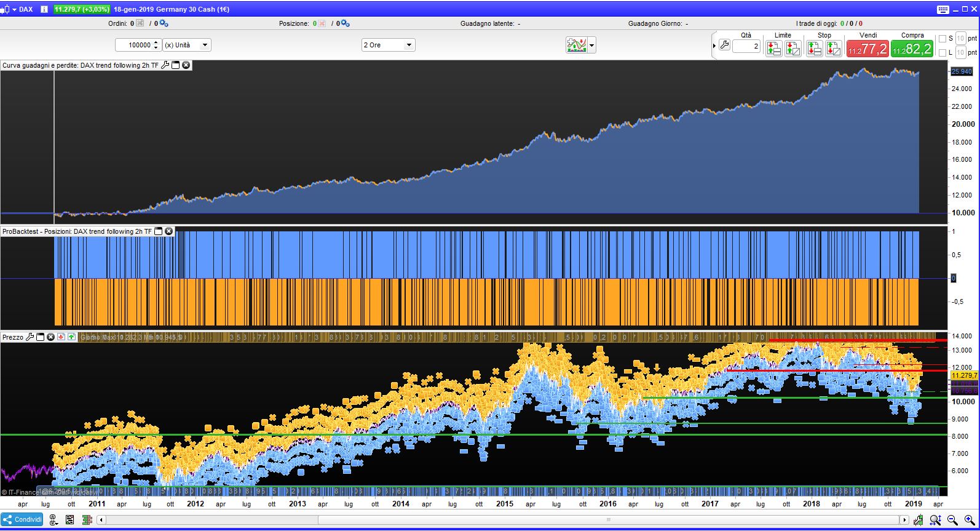Click the zoom out magnifier icon

click(x=952, y=520)
